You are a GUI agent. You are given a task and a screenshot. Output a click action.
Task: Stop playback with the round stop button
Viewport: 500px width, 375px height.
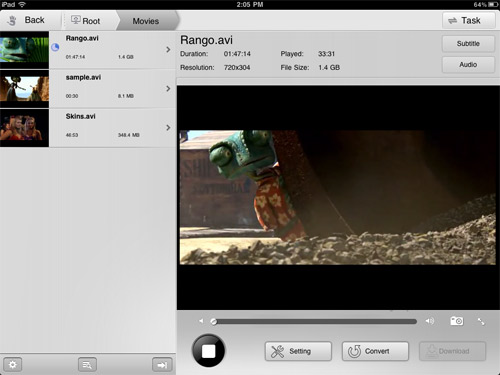(x=208, y=351)
